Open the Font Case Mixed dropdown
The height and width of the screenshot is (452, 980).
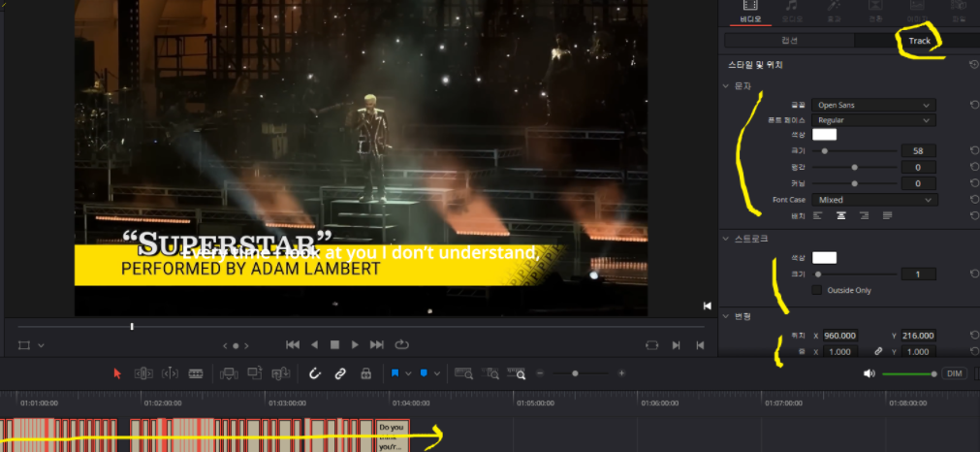point(874,200)
